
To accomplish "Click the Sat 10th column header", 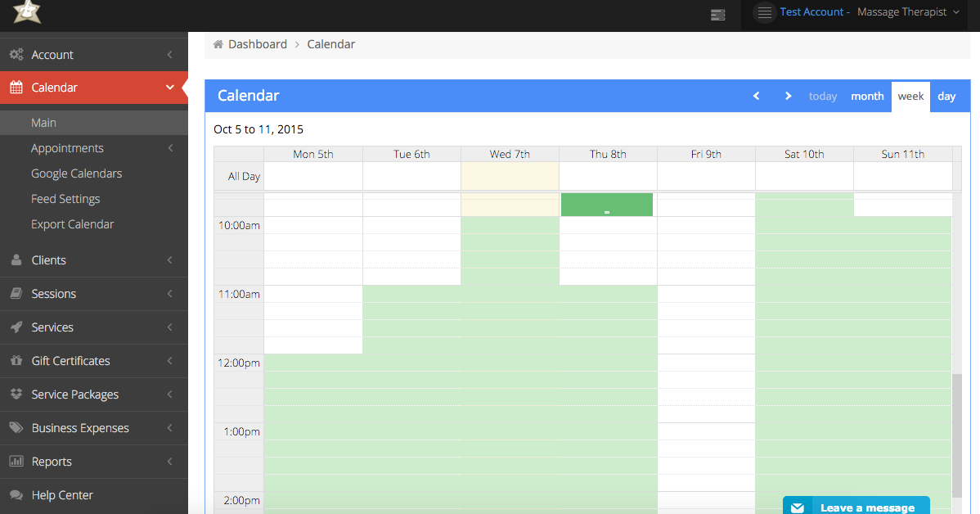I will pos(804,154).
